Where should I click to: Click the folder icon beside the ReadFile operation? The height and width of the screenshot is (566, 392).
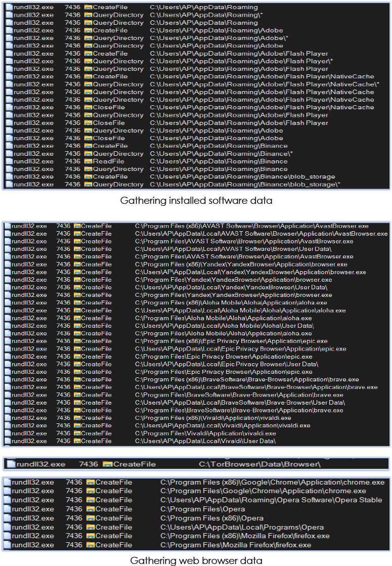coord(88,161)
